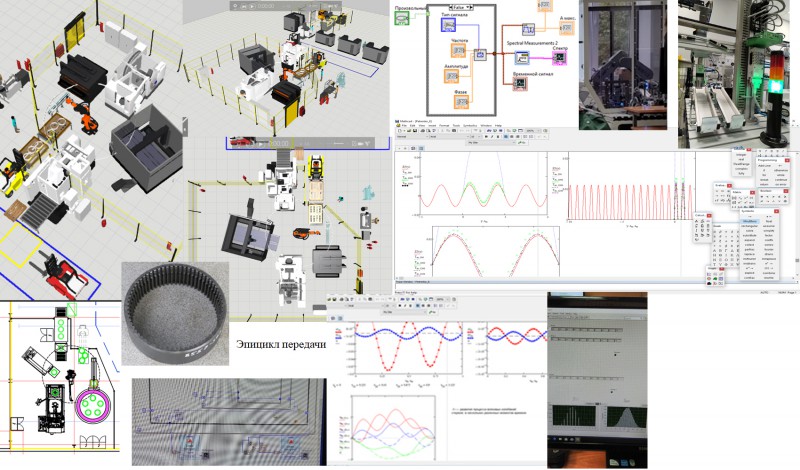
Task: Click otherwise in Programming palette
Action: [x=781, y=170]
